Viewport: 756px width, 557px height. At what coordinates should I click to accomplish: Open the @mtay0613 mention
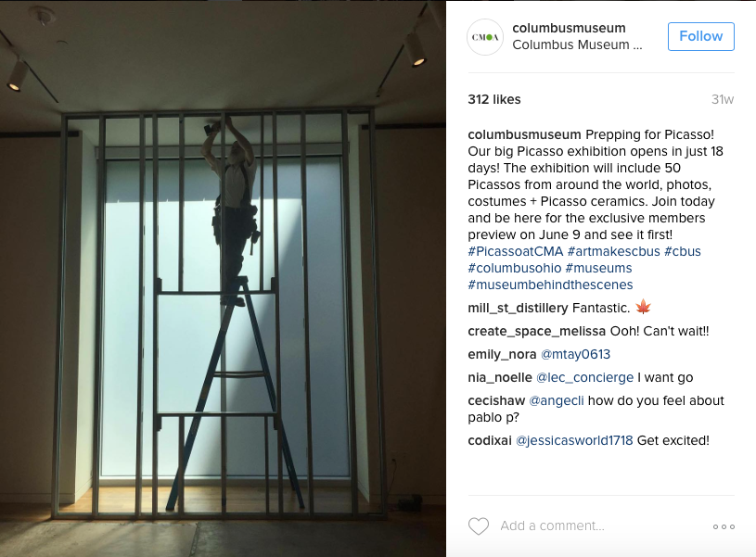coord(575,355)
